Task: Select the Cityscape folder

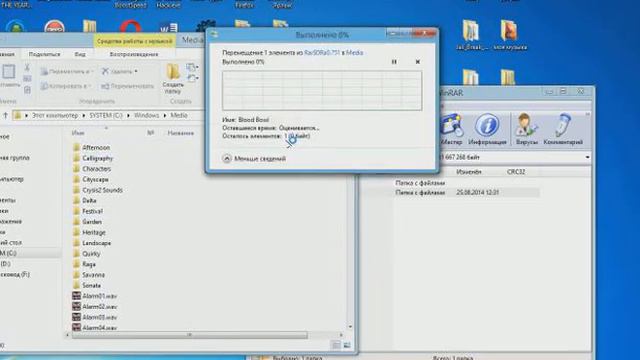Action: tap(91, 179)
